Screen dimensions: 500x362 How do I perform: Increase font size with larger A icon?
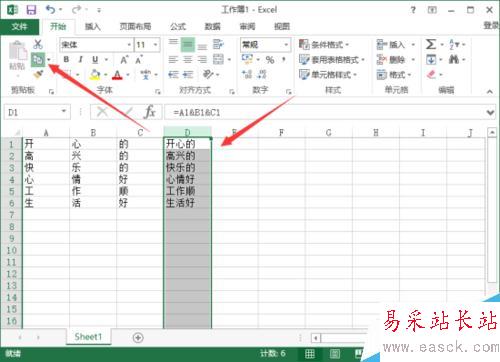coord(124,60)
